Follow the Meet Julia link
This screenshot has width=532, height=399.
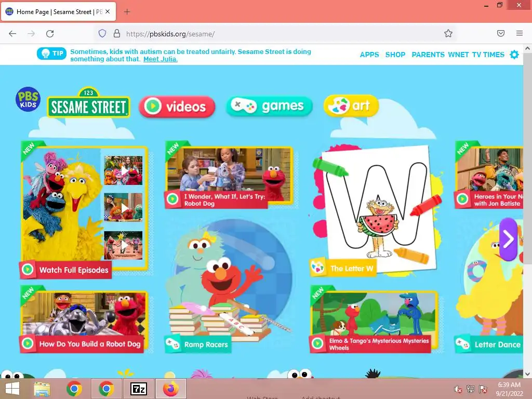click(161, 59)
